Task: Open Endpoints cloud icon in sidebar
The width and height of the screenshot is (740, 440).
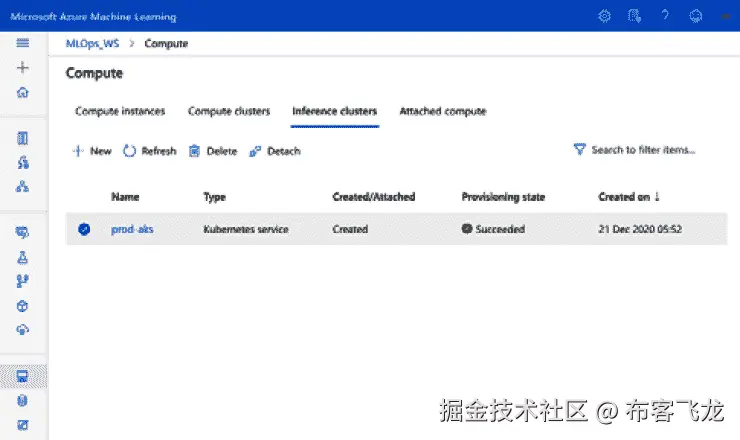Action: click(23, 330)
